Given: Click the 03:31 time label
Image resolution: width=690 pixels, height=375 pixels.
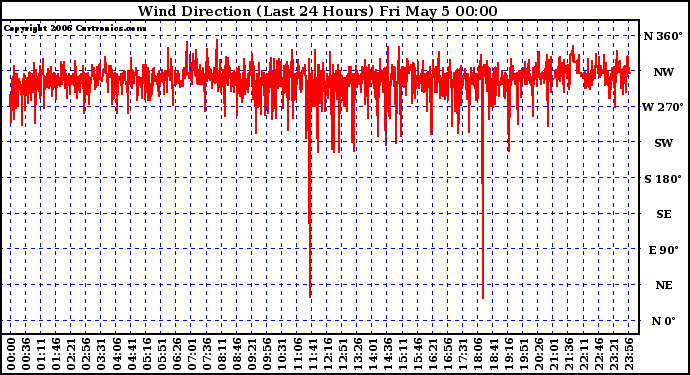Looking at the screenshot, I should pos(101,354).
